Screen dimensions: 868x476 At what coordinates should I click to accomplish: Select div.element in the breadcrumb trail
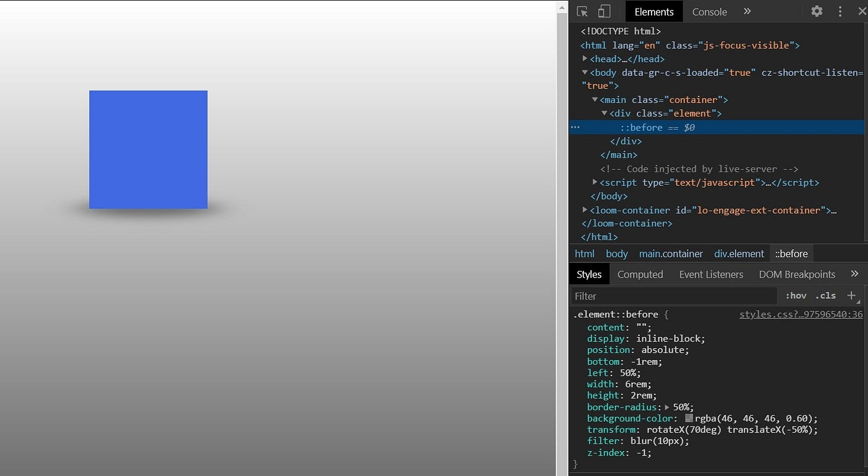739,253
